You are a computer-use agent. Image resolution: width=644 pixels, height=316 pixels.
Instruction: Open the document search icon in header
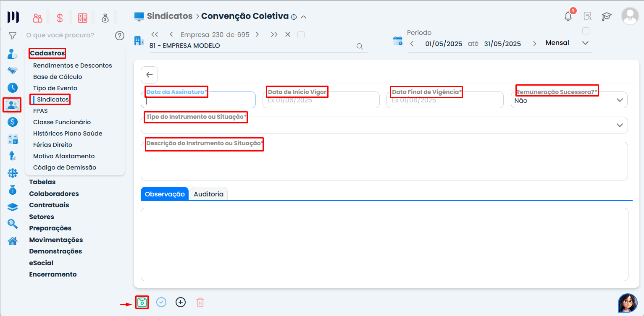click(588, 16)
